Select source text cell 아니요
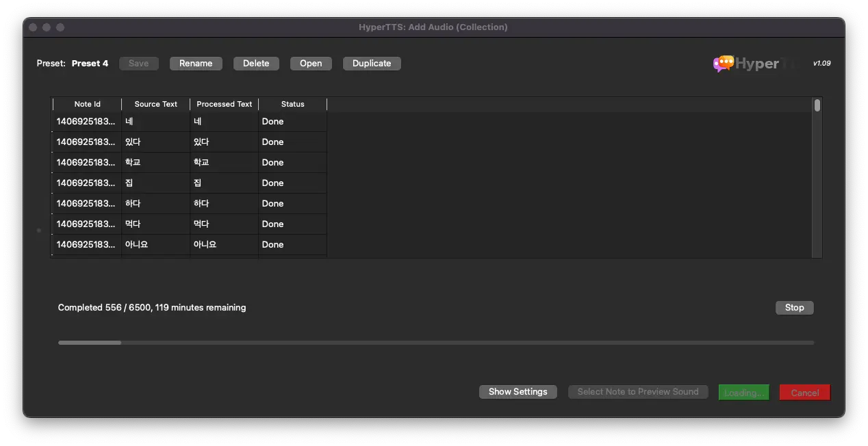The width and height of the screenshot is (868, 446). click(156, 245)
